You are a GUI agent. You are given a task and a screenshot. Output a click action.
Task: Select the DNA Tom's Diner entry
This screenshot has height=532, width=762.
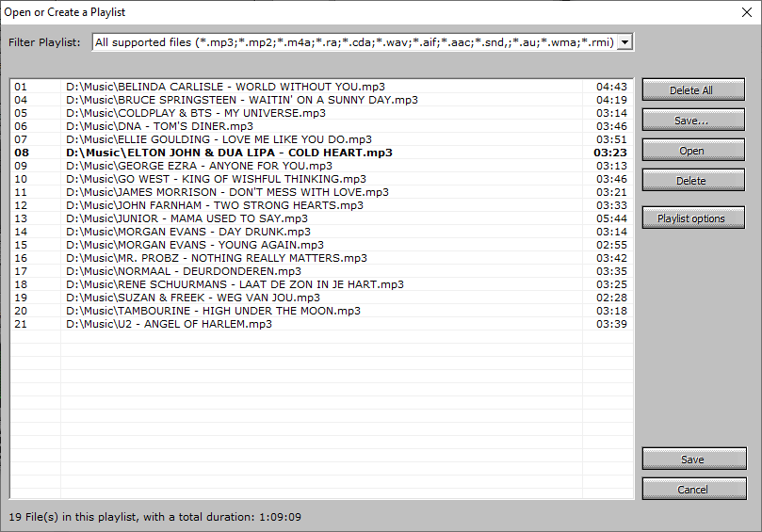tap(160, 126)
